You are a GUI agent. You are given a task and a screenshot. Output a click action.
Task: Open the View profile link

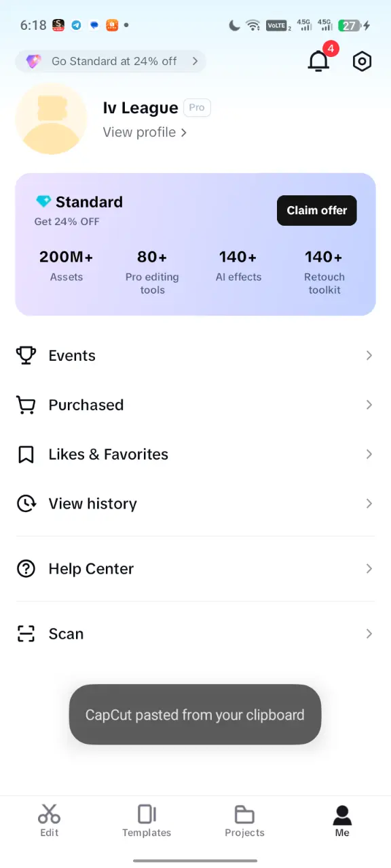145,132
